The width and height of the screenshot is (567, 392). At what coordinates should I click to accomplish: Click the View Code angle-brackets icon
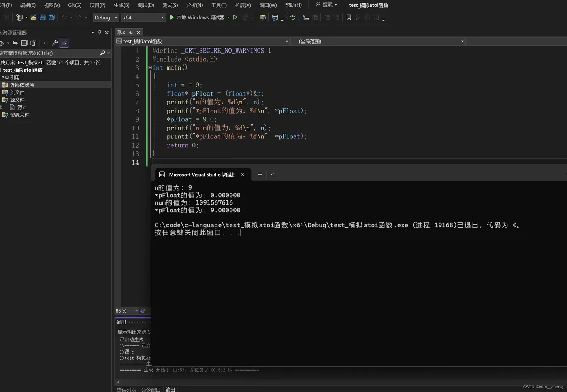[46, 43]
